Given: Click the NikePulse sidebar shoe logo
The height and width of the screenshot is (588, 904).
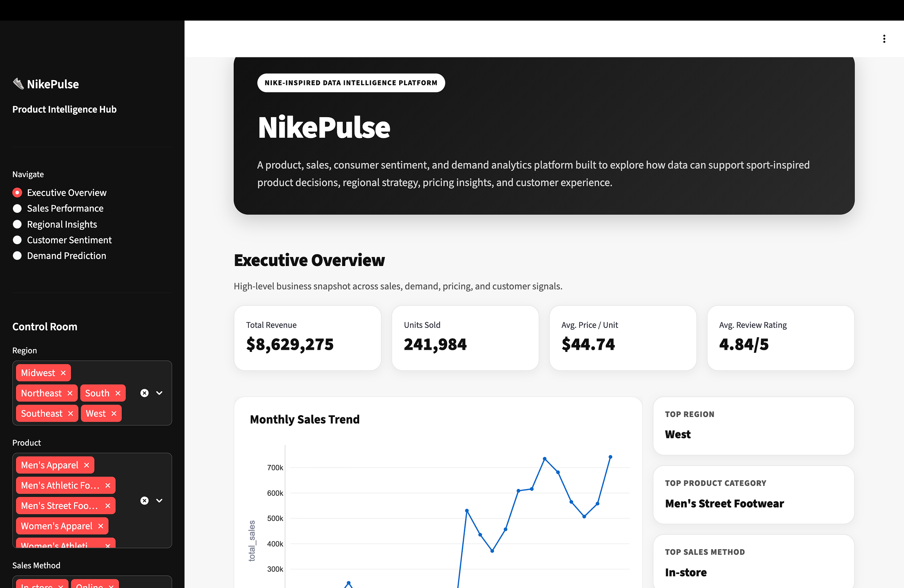Looking at the screenshot, I should coord(18,83).
